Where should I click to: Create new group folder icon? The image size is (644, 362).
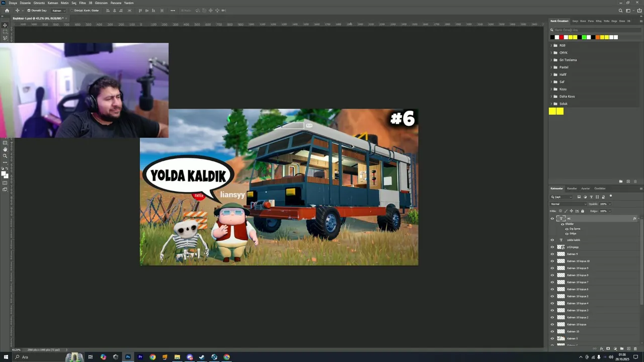click(622, 348)
